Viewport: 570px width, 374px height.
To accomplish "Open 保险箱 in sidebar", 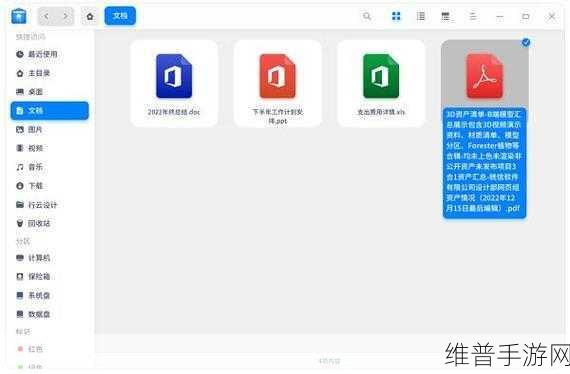I will point(50,277).
